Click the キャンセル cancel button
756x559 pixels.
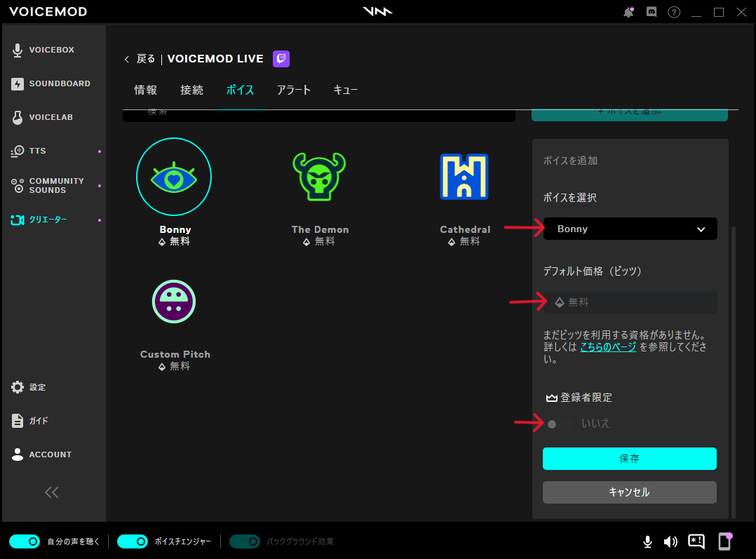click(630, 492)
